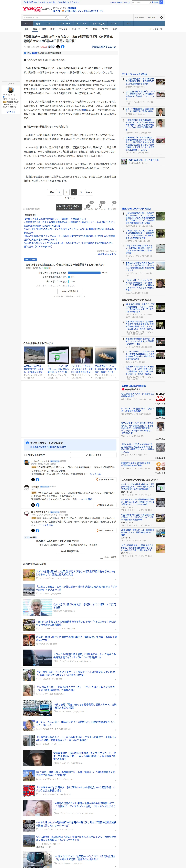Image resolution: width=186 pixels, height=868 pixels.
Task: Click the キーワードを入力 search field
Action: tap(44, 18)
